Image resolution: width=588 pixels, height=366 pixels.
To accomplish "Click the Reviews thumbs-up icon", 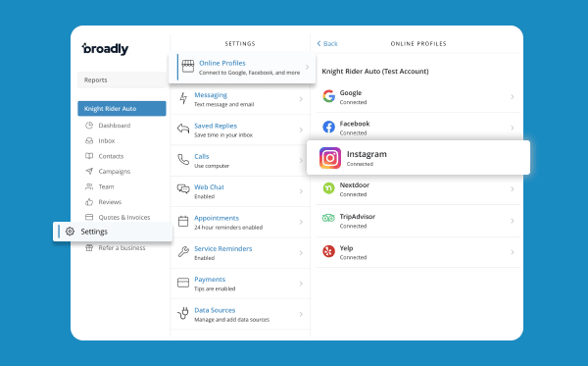I will [x=89, y=202].
